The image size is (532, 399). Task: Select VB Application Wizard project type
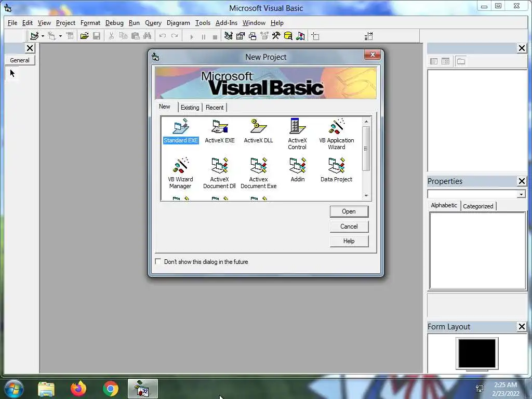click(336, 134)
